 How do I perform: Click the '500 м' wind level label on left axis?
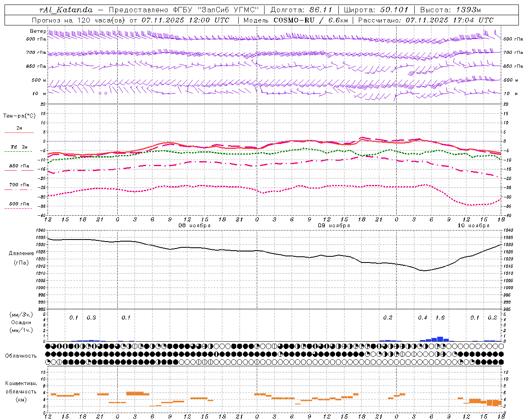[39, 80]
